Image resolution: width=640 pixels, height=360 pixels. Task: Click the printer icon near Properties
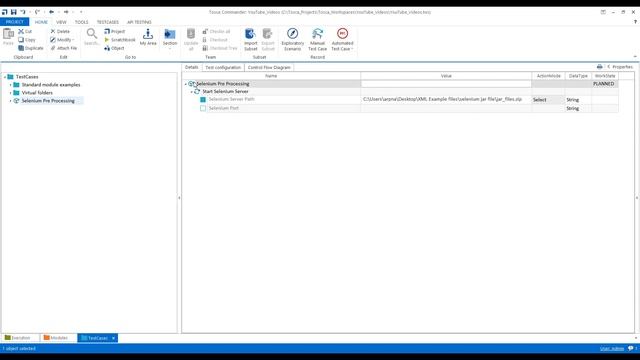coord(600,67)
